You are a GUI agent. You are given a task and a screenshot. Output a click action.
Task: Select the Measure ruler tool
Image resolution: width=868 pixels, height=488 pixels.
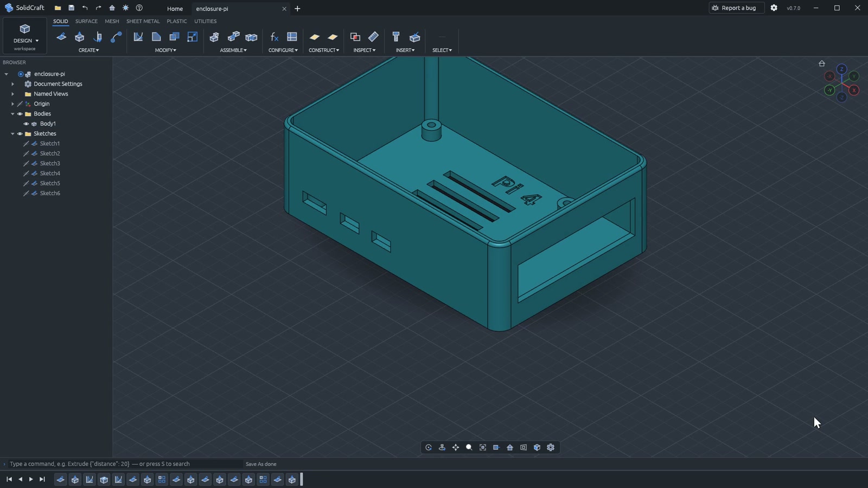(x=373, y=37)
